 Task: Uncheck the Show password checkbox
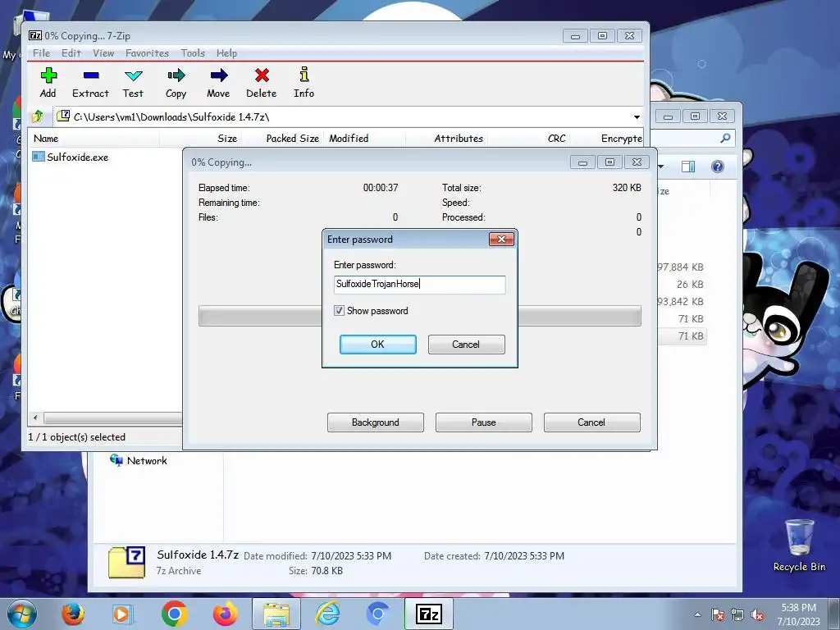pyautogui.click(x=339, y=311)
